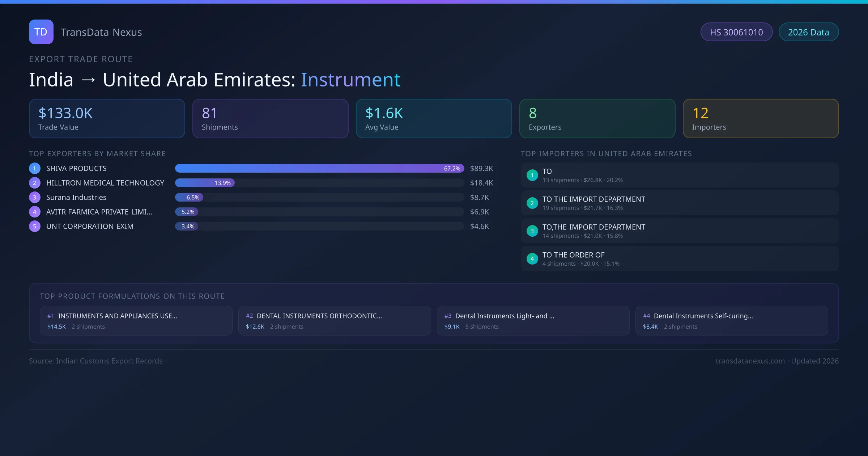Click rank 3 circle beside Surana Industries

pos(35,197)
